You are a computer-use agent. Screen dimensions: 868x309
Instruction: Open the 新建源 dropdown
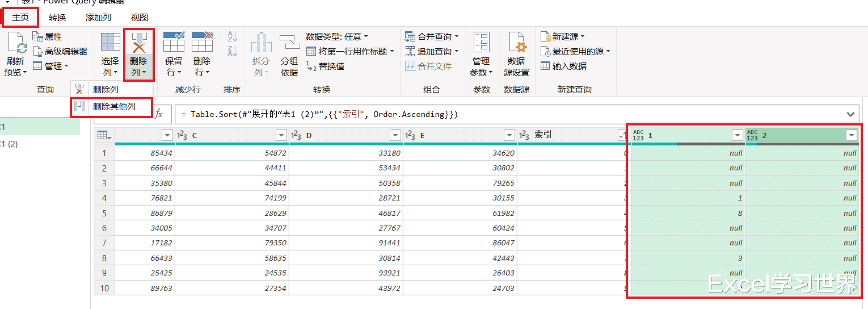tap(562, 37)
